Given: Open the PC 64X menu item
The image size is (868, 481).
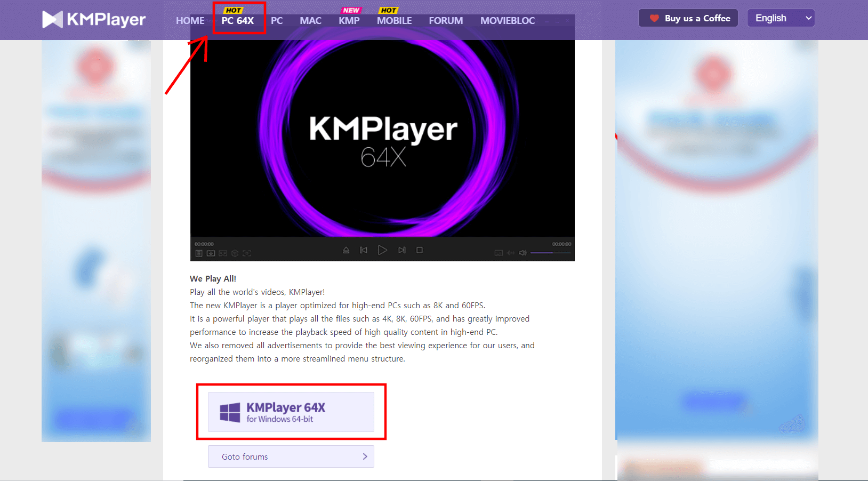Looking at the screenshot, I should 238,21.
